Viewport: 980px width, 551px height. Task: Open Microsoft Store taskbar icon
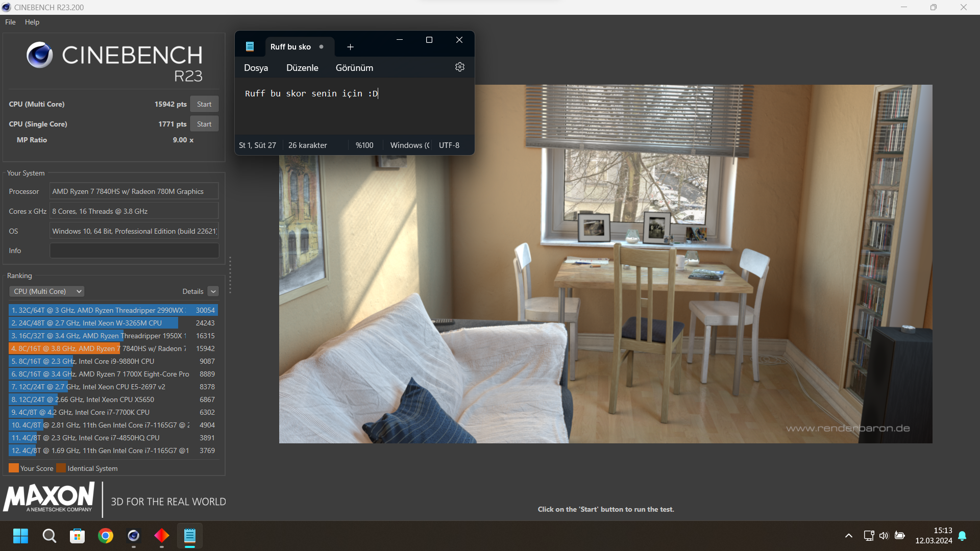78,536
